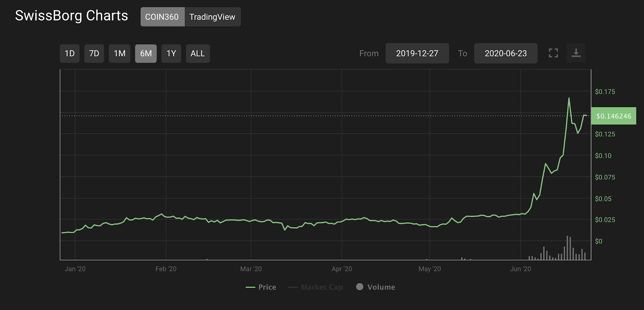Click the $0.075 price axis label

click(605, 177)
